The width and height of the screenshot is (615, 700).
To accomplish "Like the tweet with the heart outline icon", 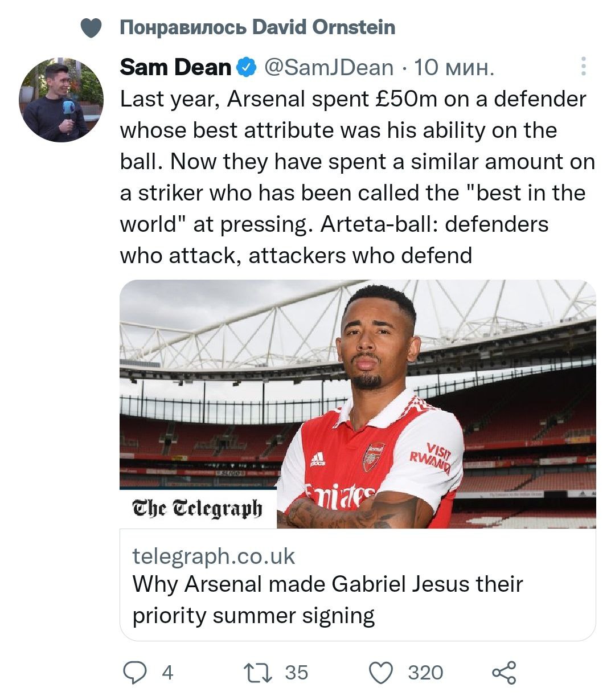I will click(381, 673).
